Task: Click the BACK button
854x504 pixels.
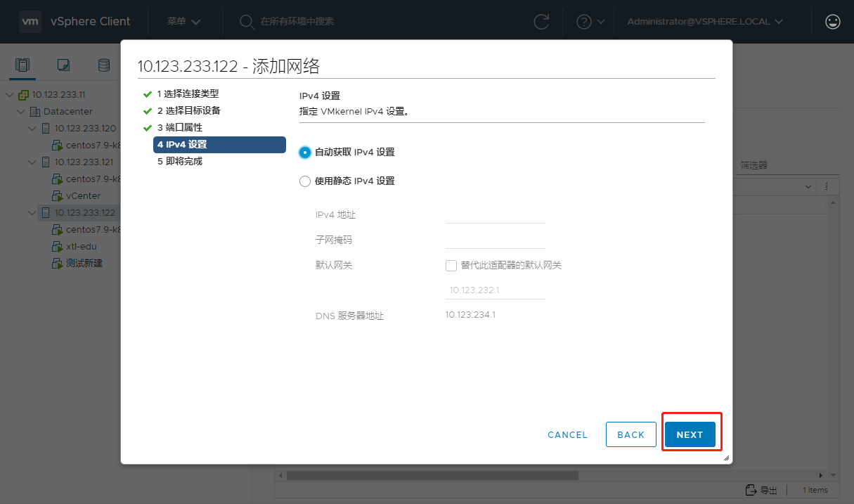Action: [631, 434]
